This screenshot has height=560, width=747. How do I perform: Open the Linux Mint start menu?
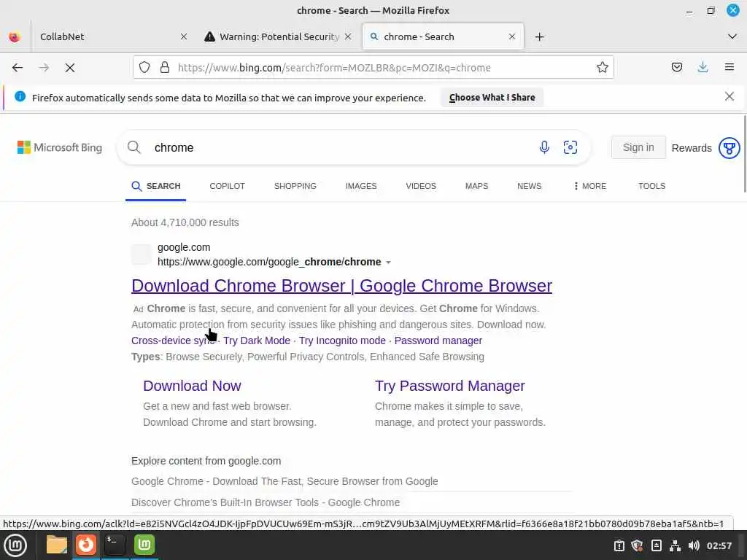[x=15, y=545]
